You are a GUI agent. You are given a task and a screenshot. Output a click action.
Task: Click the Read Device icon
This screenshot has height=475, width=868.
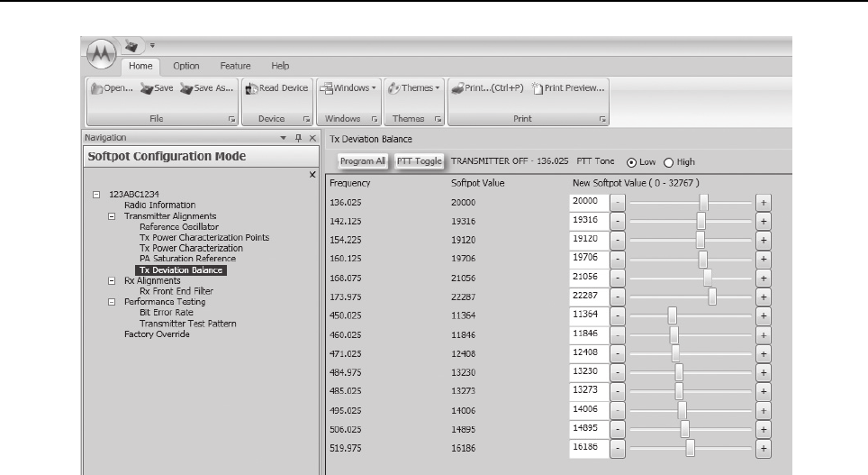point(253,88)
